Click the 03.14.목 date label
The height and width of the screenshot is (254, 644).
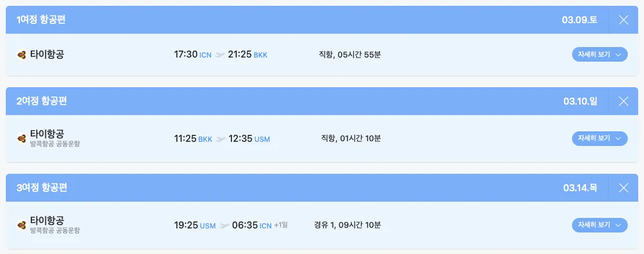[580, 188]
